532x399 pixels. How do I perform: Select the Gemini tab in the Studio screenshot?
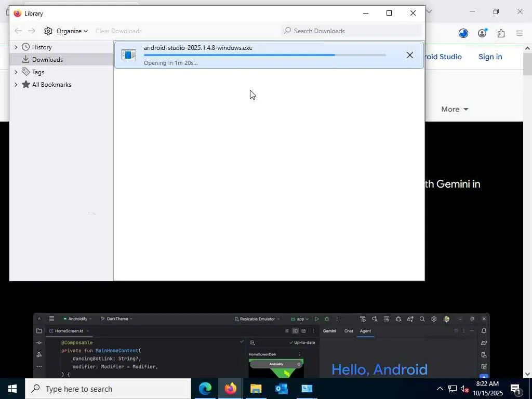329,331
